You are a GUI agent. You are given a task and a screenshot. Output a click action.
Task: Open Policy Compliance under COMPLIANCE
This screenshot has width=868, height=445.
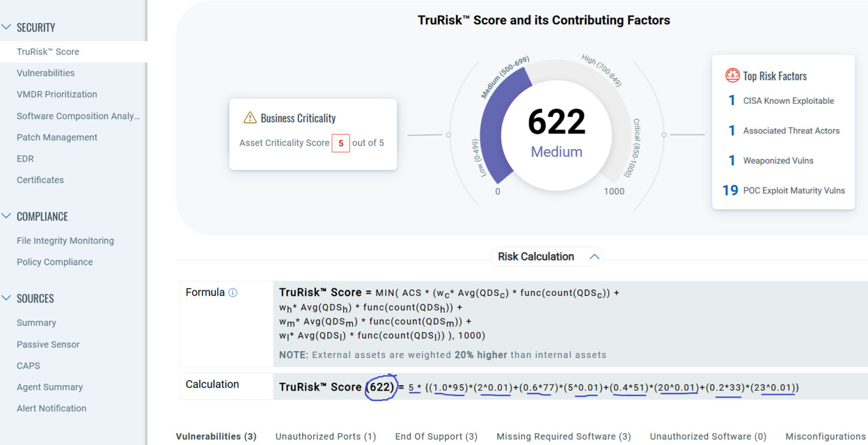click(55, 261)
